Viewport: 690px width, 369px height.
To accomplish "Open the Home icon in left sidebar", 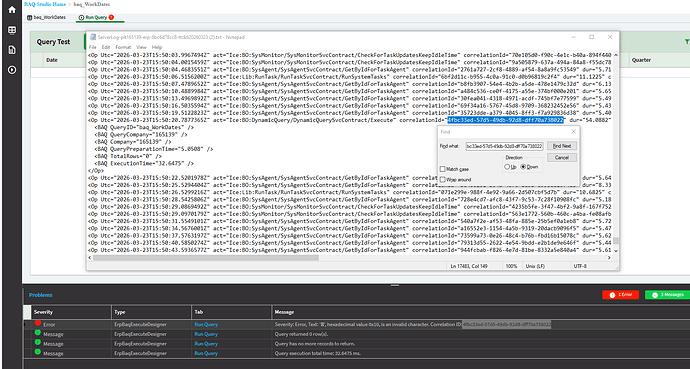I will (x=12, y=10).
